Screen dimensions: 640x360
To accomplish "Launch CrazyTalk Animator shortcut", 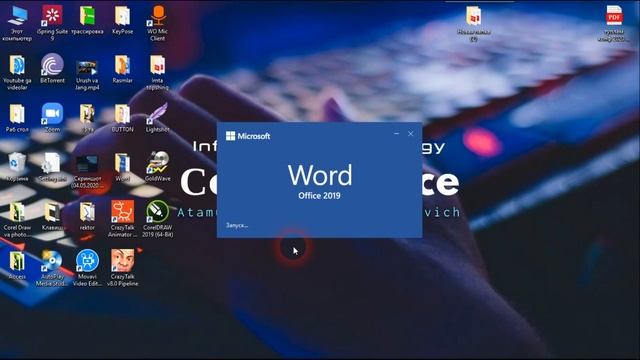I will [122, 219].
